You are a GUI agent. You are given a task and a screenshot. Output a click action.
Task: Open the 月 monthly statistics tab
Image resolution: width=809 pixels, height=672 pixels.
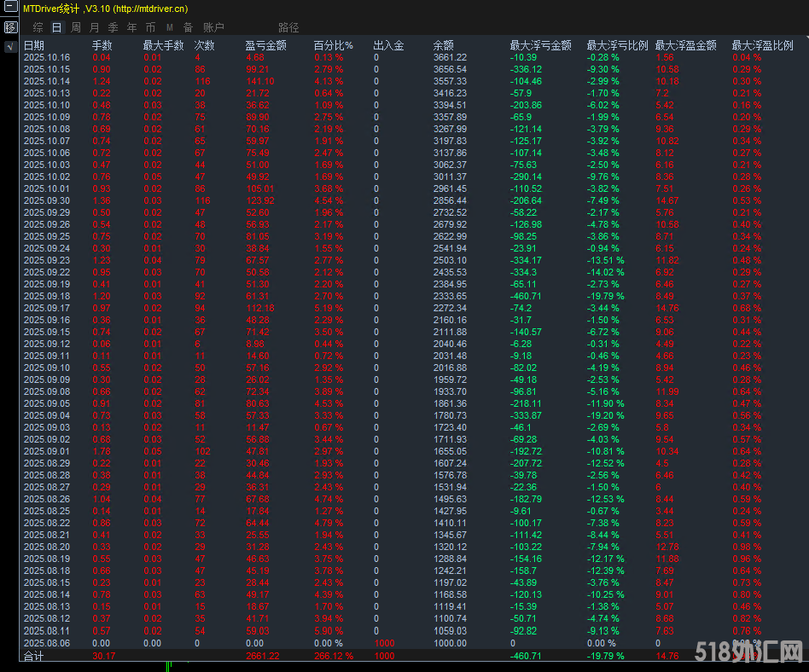point(94,27)
